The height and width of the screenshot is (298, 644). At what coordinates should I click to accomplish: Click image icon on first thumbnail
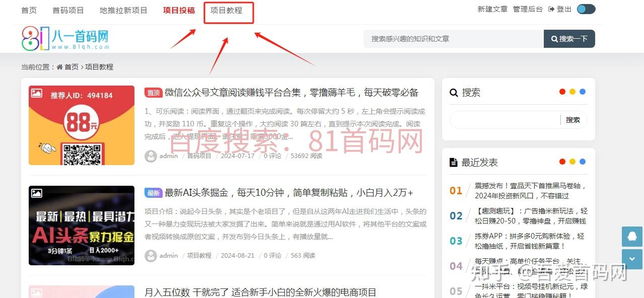pyautogui.click(x=36, y=93)
